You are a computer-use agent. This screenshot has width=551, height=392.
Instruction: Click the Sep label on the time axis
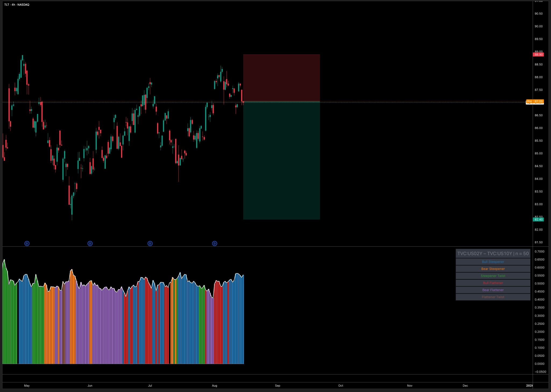coord(278,386)
